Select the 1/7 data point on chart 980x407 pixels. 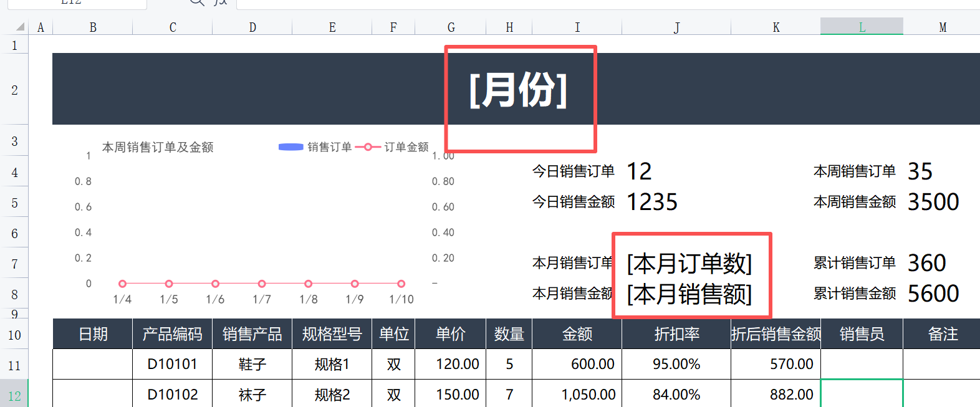point(262,284)
